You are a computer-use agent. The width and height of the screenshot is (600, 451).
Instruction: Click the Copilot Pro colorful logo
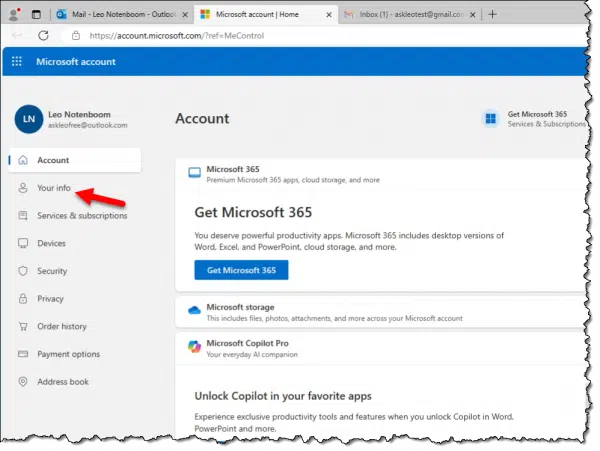click(194, 347)
